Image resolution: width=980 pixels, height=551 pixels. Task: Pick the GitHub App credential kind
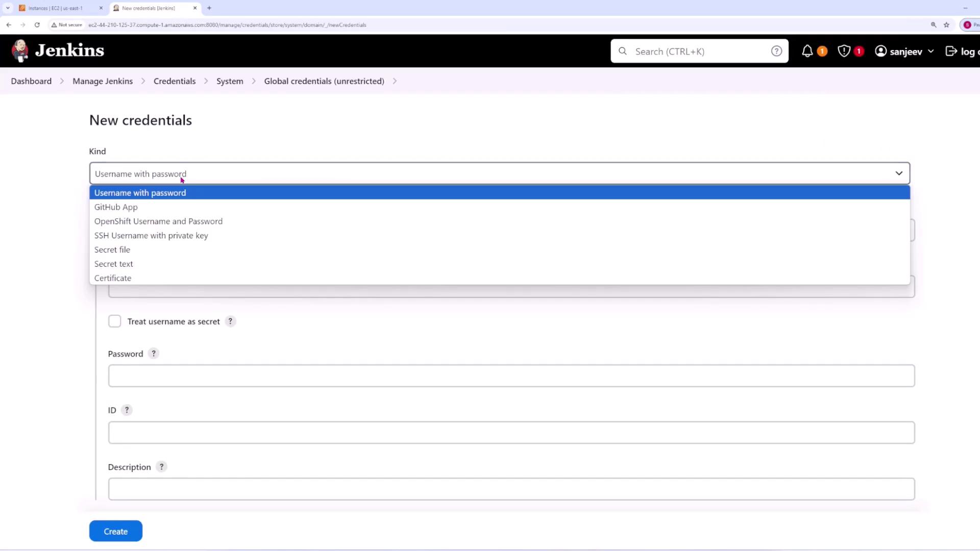116,207
